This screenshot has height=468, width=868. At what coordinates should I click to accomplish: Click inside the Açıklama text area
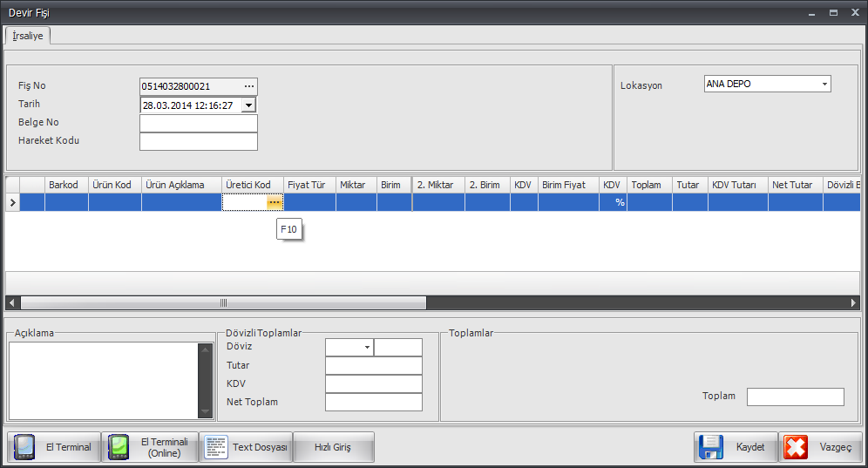point(103,379)
